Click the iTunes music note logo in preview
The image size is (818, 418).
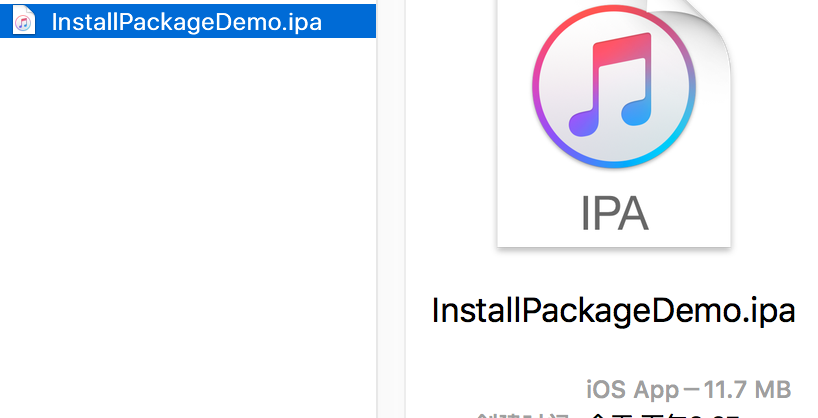pos(614,86)
